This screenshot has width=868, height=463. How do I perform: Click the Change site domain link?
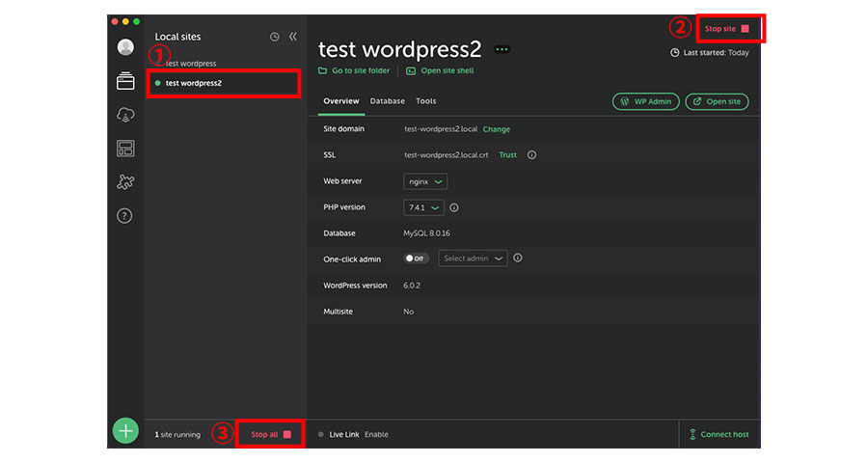point(497,129)
